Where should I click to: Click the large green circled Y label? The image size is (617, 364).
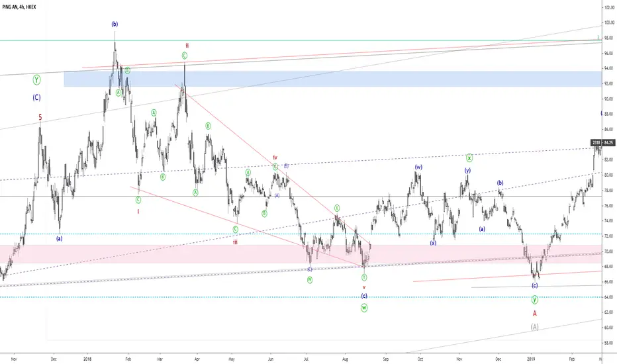click(36, 80)
